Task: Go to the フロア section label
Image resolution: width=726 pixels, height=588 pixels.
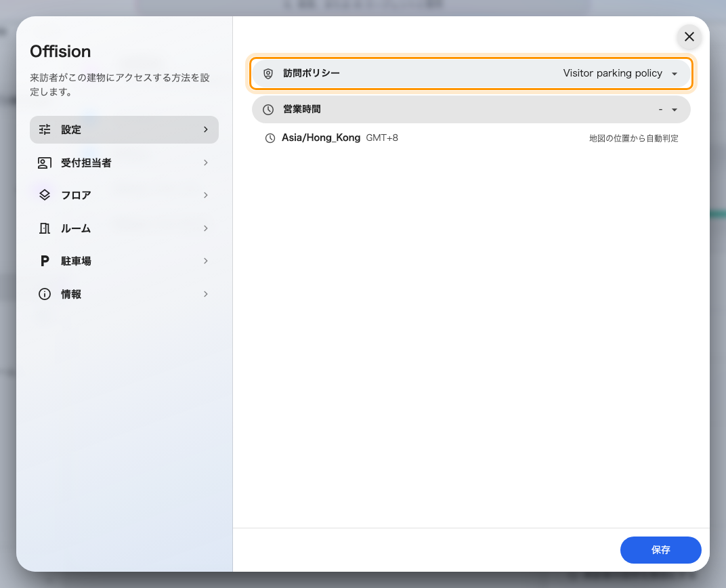Action: (76, 195)
